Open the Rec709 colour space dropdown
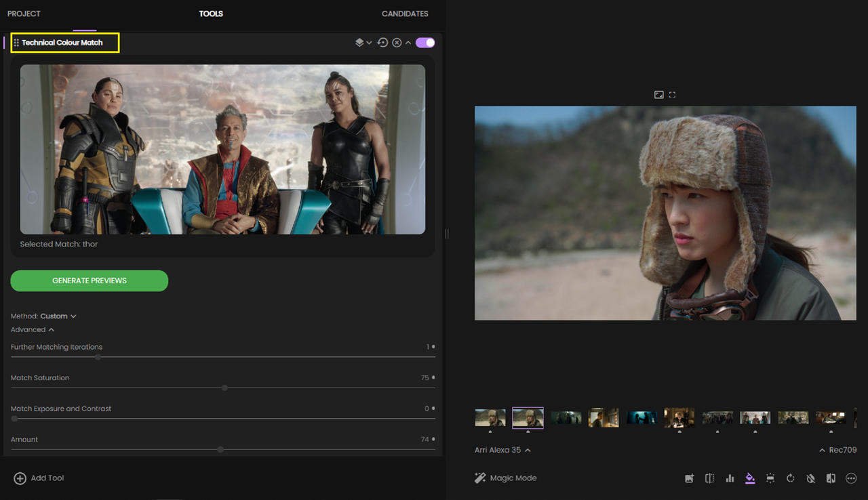The image size is (868, 500). tap(838, 450)
